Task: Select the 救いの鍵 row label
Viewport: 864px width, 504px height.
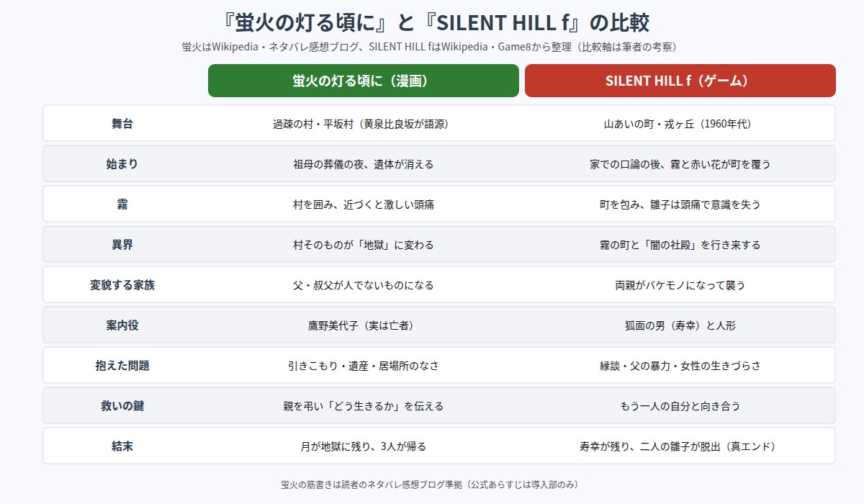Action: 122,406
